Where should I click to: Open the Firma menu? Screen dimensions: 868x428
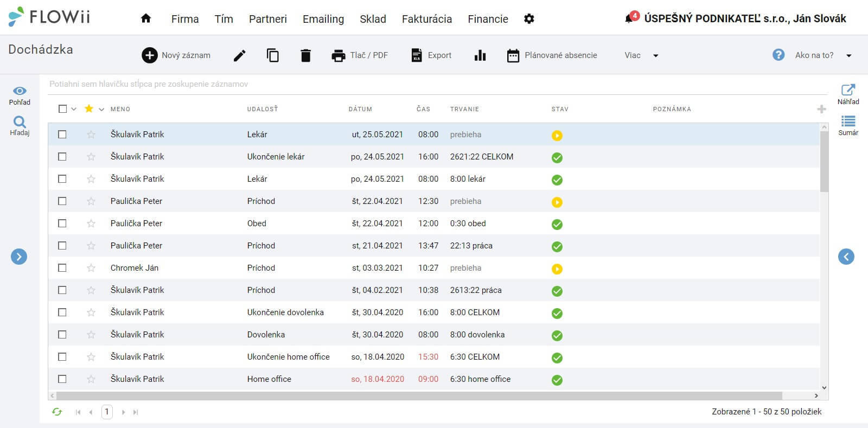click(185, 19)
